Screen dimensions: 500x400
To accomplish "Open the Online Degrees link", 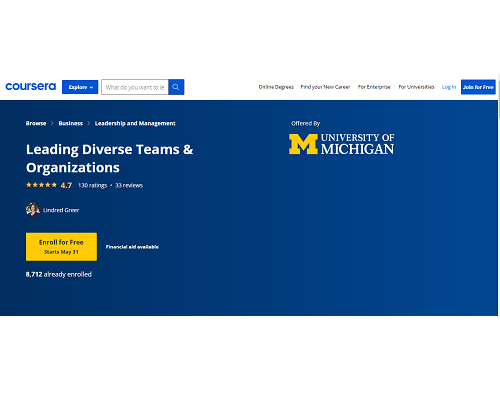I will [x=276, y=87].
